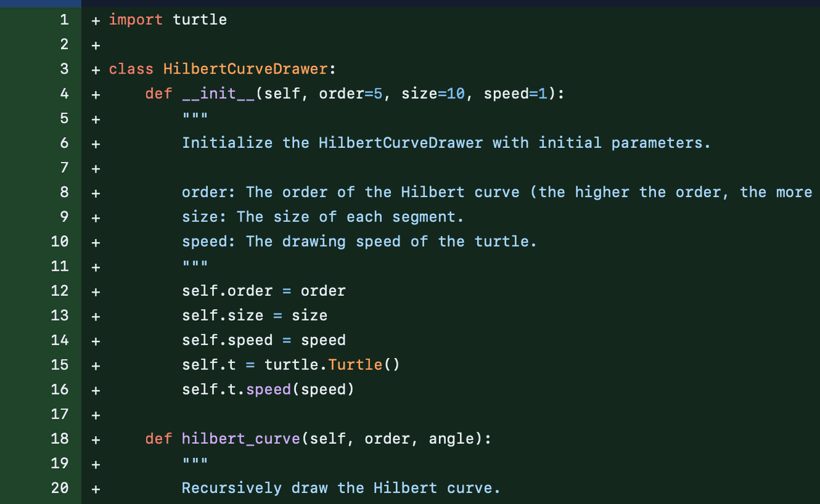The width and height of the screenshot is (820, 504).
Task: Click "self.size" assignment on line 13
Action: coord(222,316)
